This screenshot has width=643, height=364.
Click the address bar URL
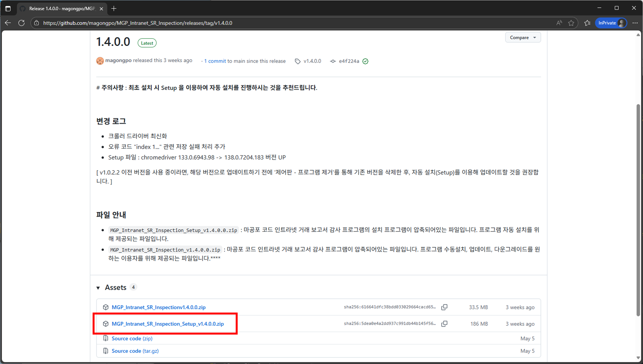(x=138, y=23)
